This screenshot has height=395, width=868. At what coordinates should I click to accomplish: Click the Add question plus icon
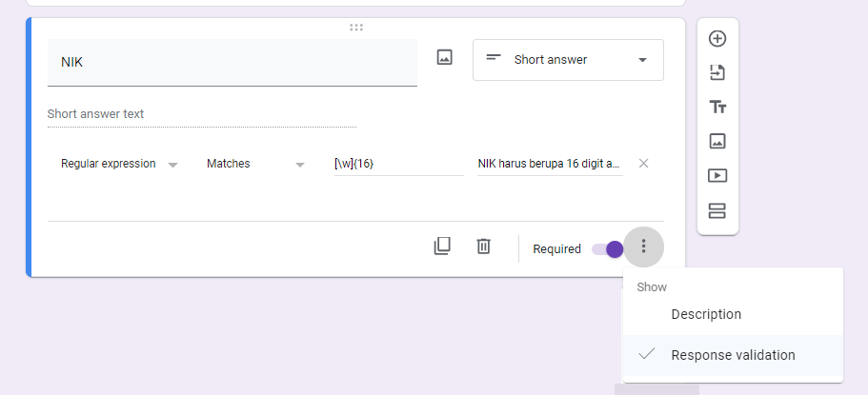click(x=717, y=39)
